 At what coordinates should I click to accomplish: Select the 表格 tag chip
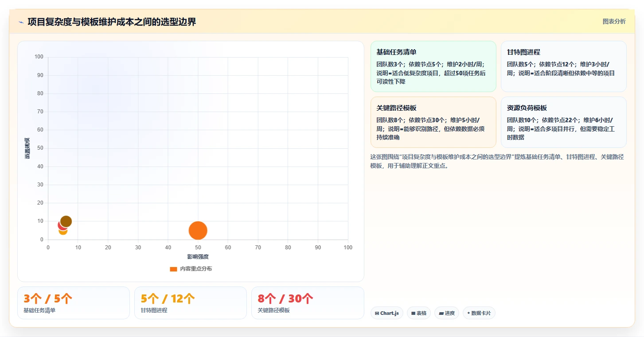pyautogui.click(x=419, y=313)
